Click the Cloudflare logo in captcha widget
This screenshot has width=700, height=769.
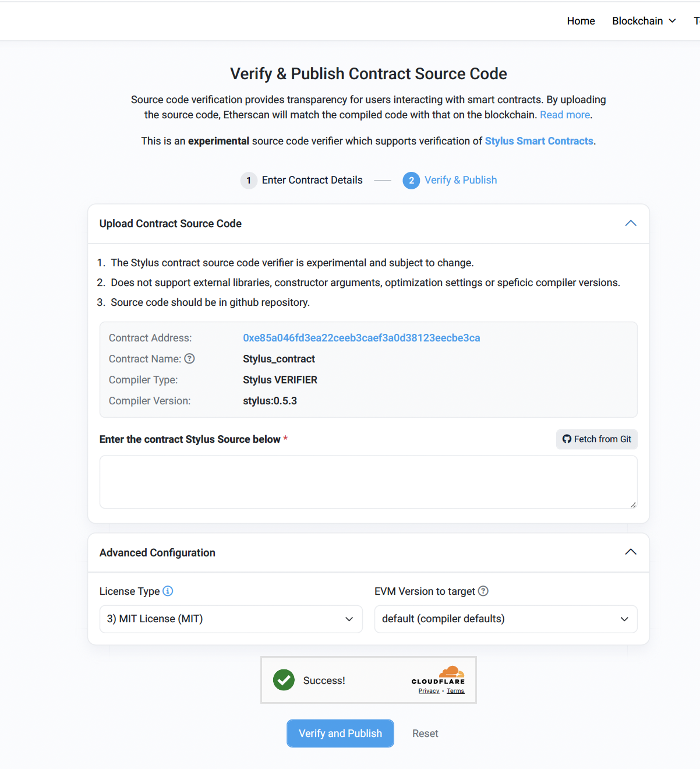[x=438, y=678]
